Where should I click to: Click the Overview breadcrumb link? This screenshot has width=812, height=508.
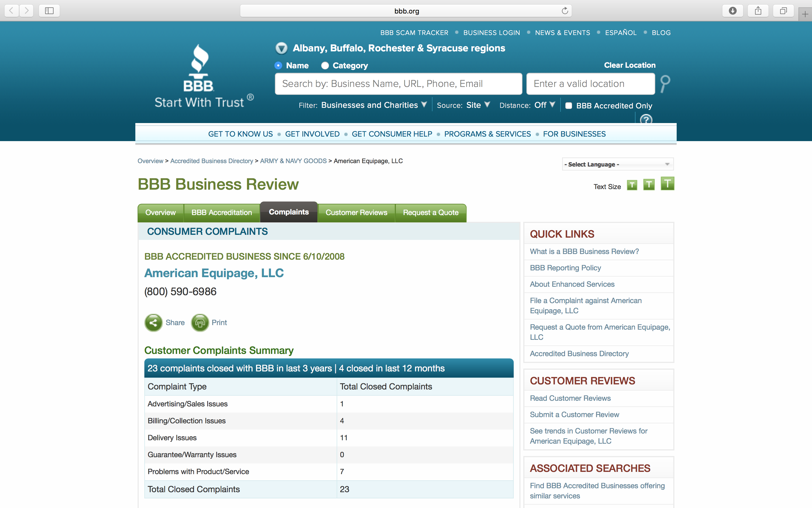[150, 161]
